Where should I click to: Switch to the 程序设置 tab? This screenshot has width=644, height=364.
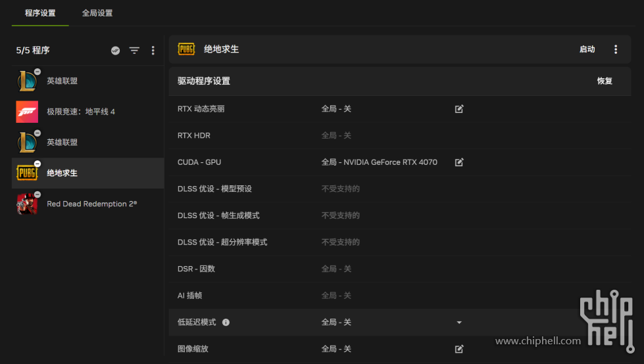(40, 13)
